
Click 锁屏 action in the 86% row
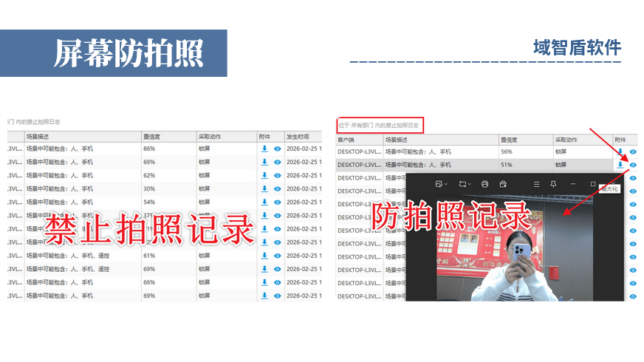pos(204,148)
